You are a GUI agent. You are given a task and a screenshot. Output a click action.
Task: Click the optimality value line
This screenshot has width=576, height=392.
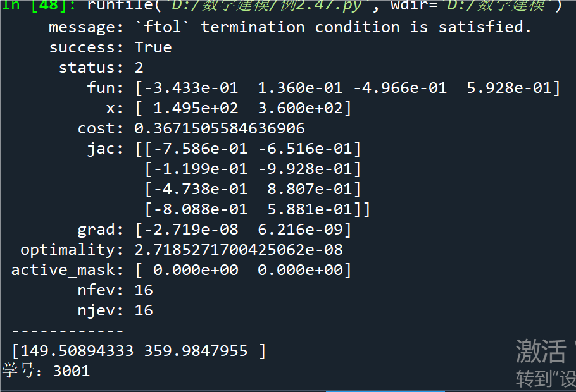(182, 250)
